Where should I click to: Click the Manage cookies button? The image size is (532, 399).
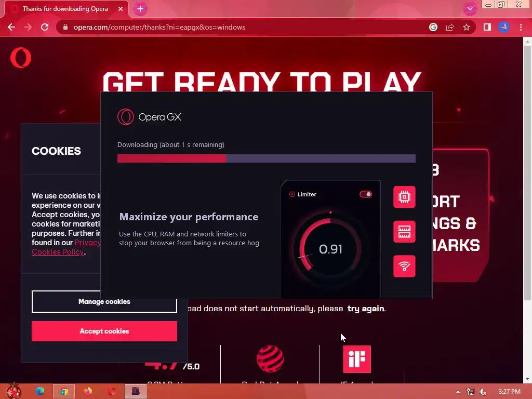104,301
